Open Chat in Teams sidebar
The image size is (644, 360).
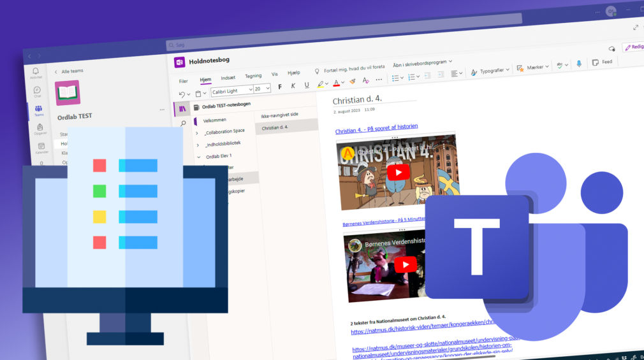38,92
